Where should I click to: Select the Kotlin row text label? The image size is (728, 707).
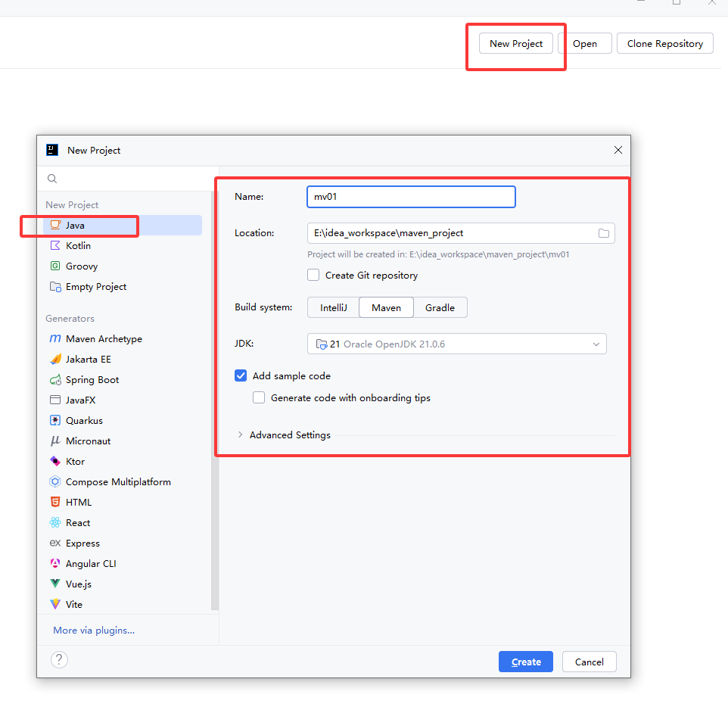78,246
